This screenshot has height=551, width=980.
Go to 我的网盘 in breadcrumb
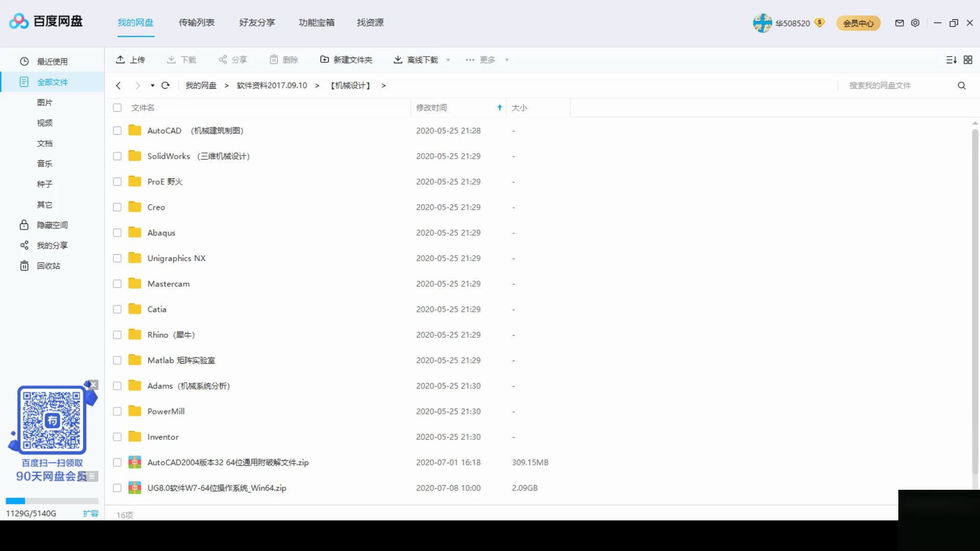tap(201, 85)
